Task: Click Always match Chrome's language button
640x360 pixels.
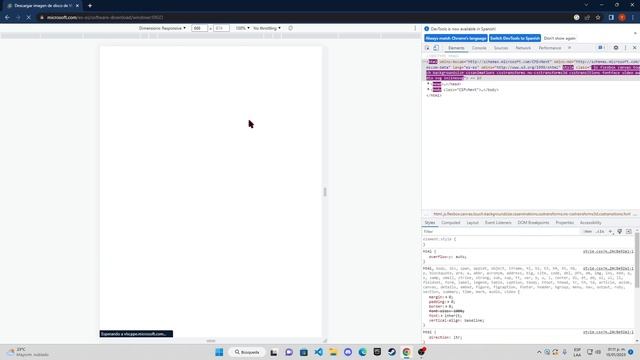Action: (x=456, y=38)
